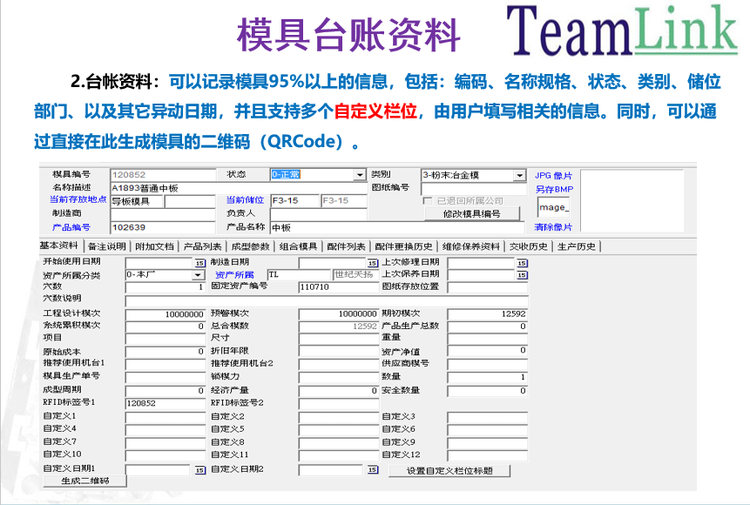Open the 配件列表 tab
750x505 pixels.
346,246
